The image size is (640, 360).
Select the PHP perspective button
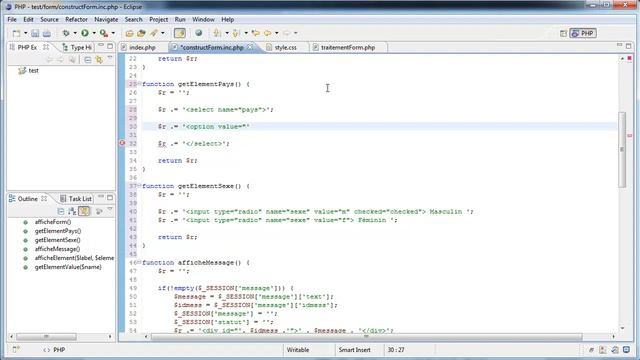click(583, 33)
